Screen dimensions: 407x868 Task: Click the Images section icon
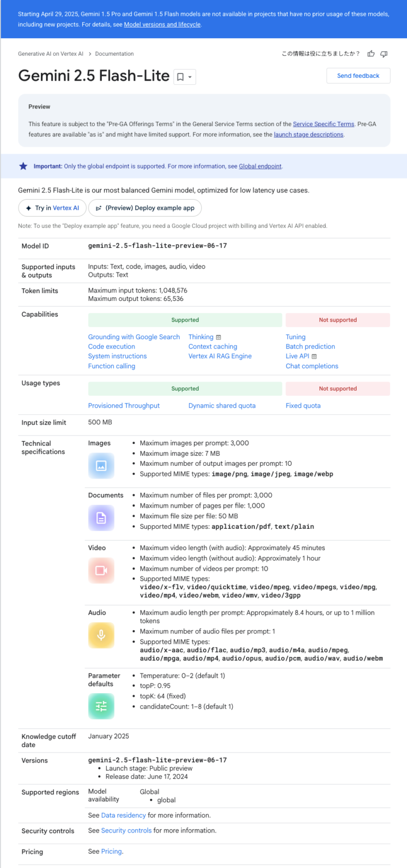click(x=101, y=466)
